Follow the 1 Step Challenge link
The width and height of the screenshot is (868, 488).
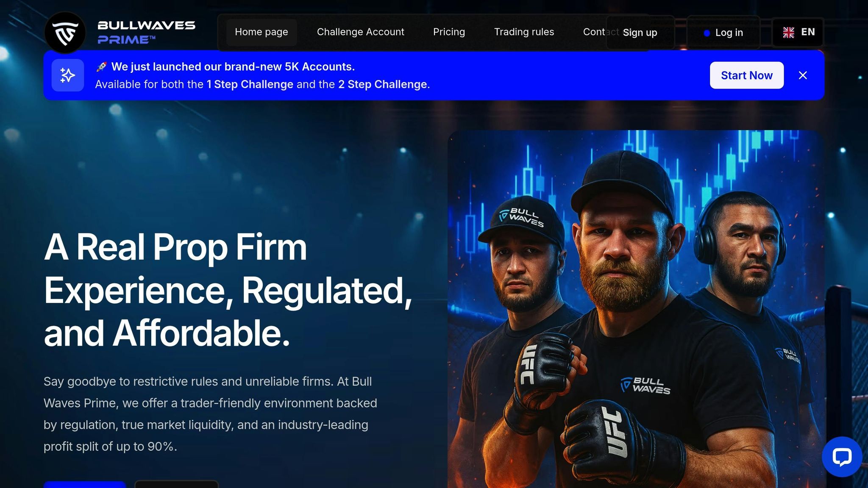tap(250, 84)
